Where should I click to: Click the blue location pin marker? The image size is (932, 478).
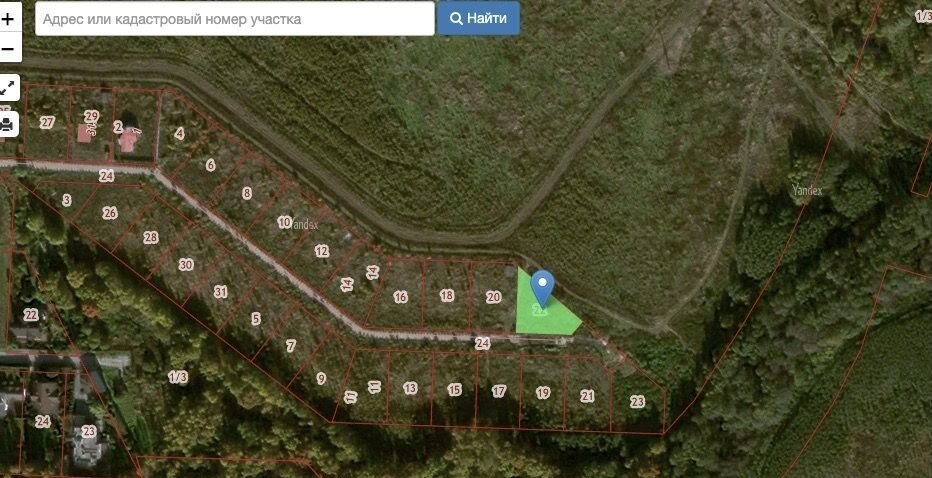542,288
